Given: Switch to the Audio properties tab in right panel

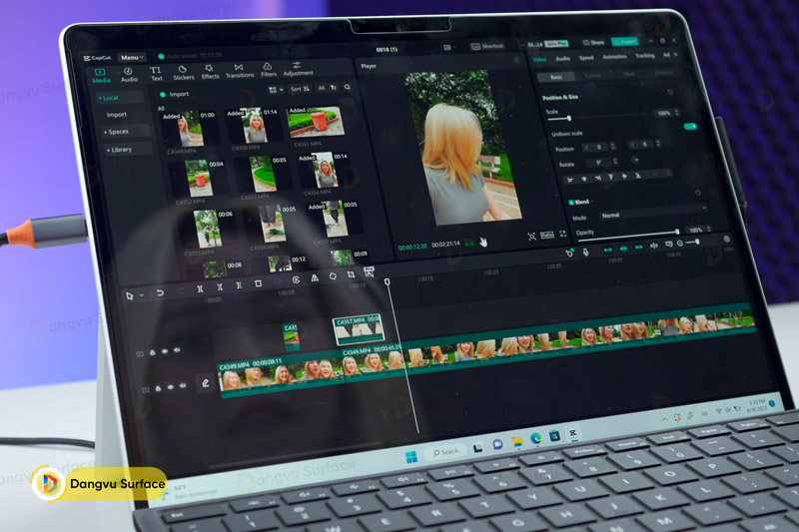Looking at the screenshot, I should click(x=562, y=59).
